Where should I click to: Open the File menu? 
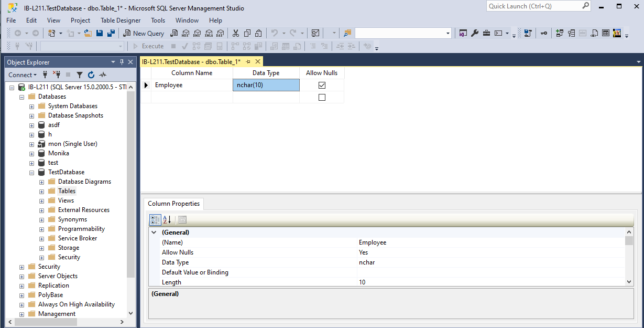11,20
